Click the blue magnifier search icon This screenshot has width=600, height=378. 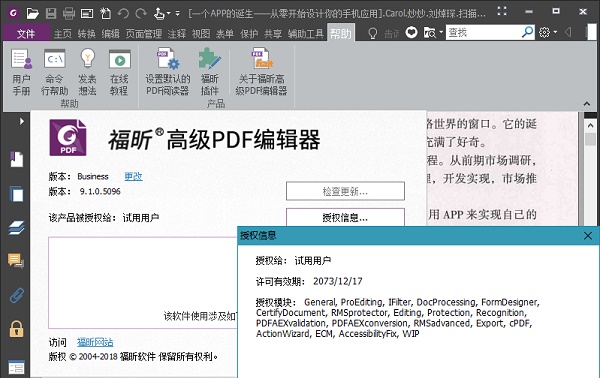(528, 32)
